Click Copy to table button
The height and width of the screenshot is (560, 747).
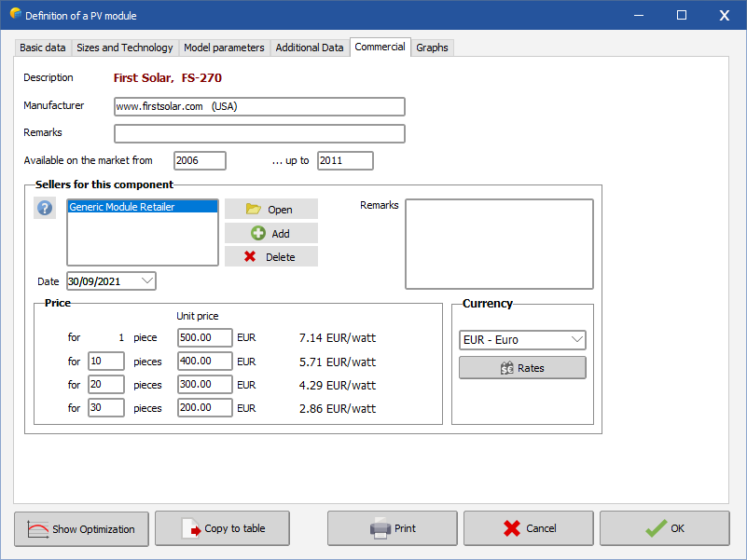(222, 528)
